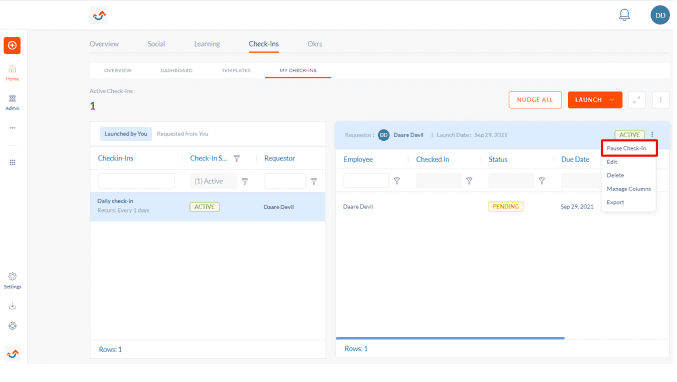Switch to the Overview tab
Image resolution: width=677 pixels, height=382 pixels.
pos(104,44)
